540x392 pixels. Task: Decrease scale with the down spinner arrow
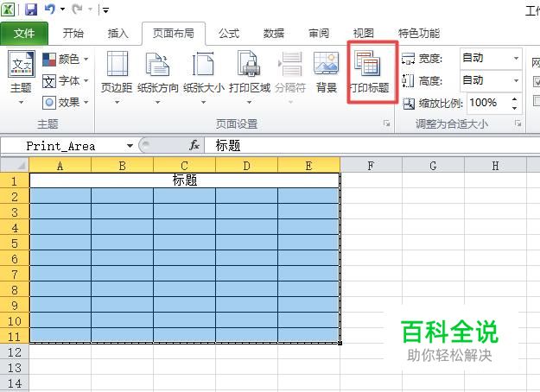point(514,107)
